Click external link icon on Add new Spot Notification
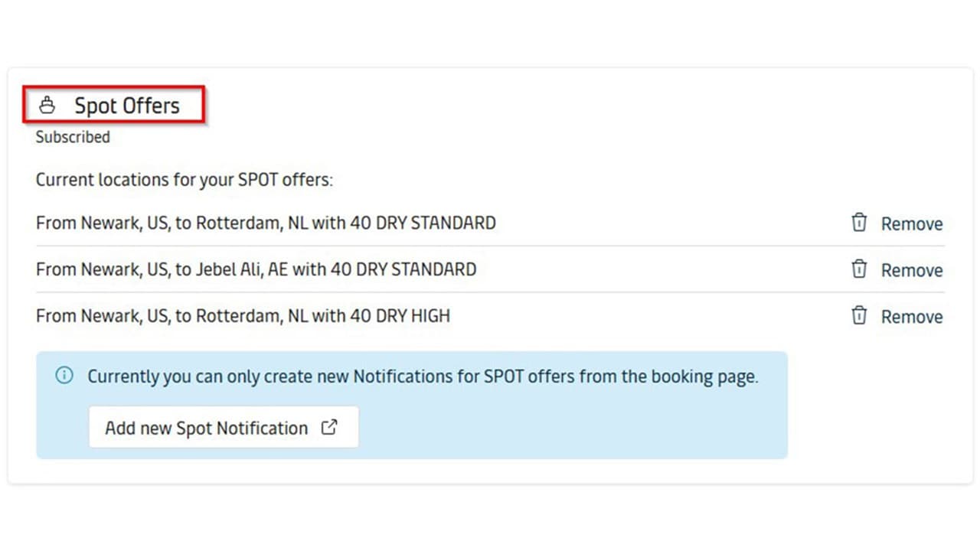The width and height of the screenshot is (980, 551). (329, 428)
